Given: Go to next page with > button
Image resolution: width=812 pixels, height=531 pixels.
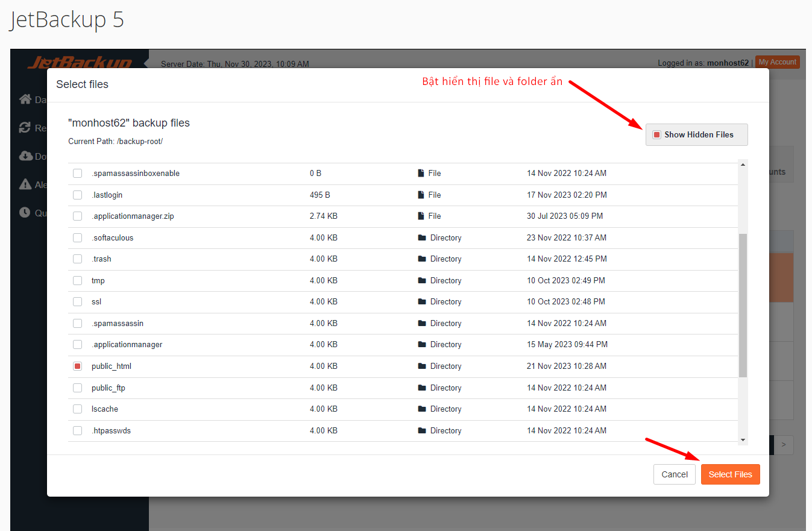Looking at the screenshot, I should [784, 445].
